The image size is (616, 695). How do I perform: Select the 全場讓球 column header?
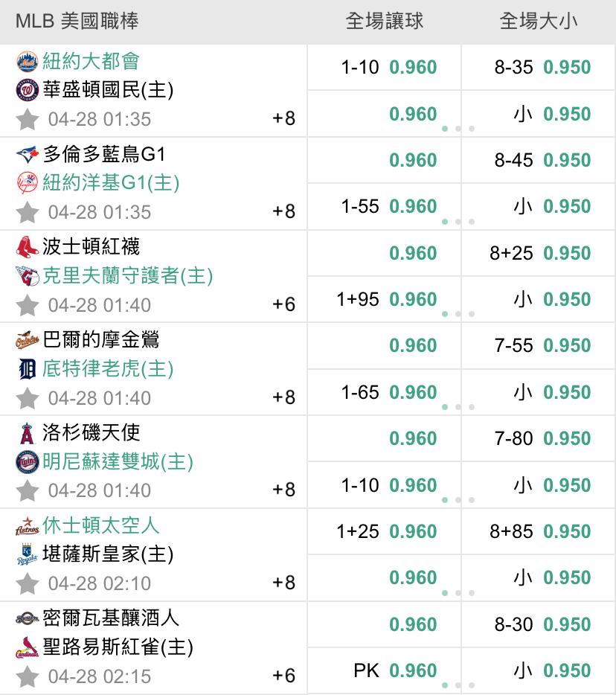[x=384, y=21]
